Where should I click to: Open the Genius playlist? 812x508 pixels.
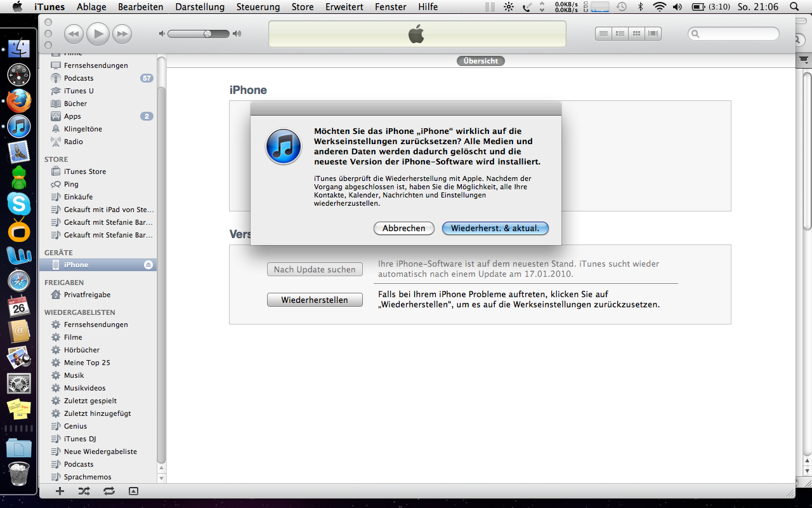pyautogui.click(x=98, y=426)
